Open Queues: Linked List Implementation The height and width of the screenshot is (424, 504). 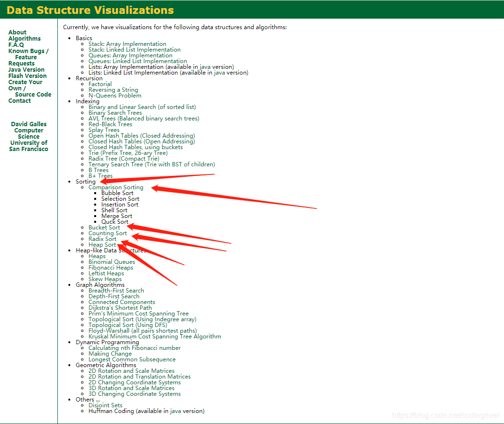click(x=138, y=61)
